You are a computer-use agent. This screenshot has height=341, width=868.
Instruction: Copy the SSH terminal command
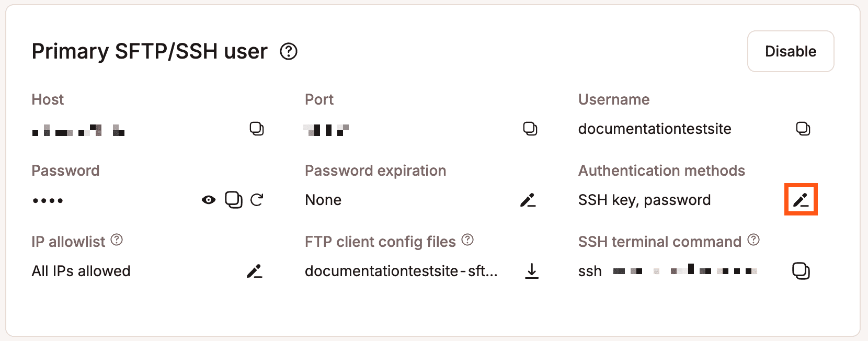pos(801,271)
